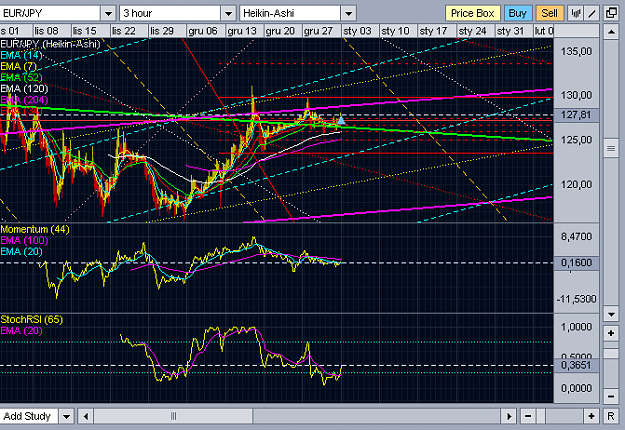
Task: Click the 0,3651 StochRSI value label
Action: point(576,365)
